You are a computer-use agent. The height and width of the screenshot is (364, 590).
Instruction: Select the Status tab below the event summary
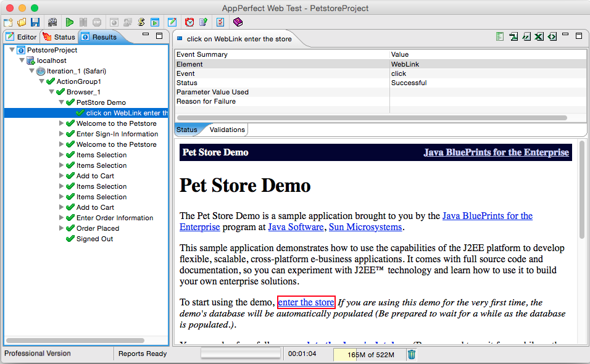click(x=187, y=130)
